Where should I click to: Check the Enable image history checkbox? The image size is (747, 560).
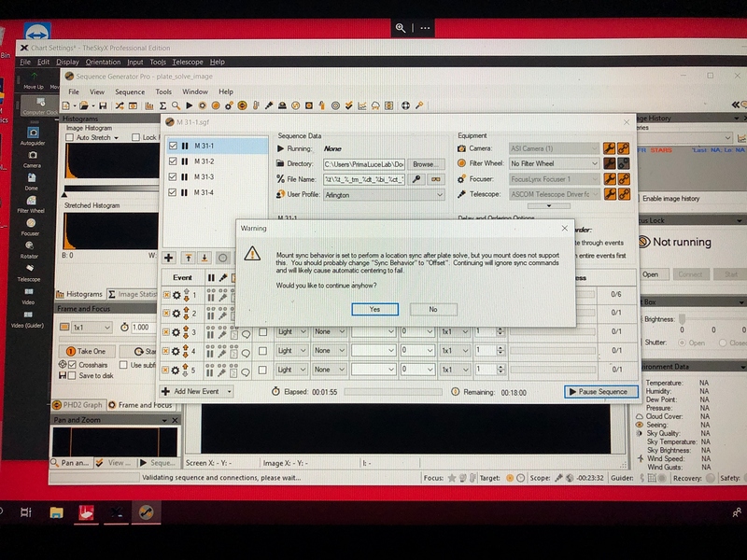click(x=638, y=199)
